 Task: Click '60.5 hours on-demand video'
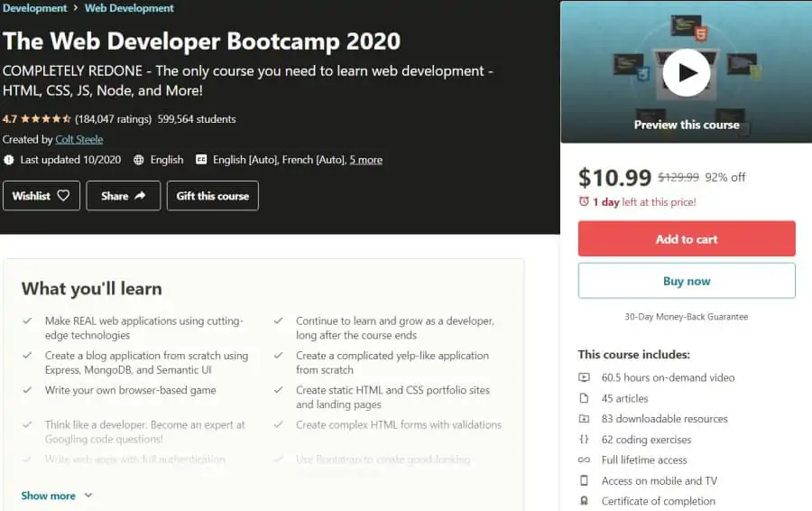pyautogui.click(x=668, y=377)
